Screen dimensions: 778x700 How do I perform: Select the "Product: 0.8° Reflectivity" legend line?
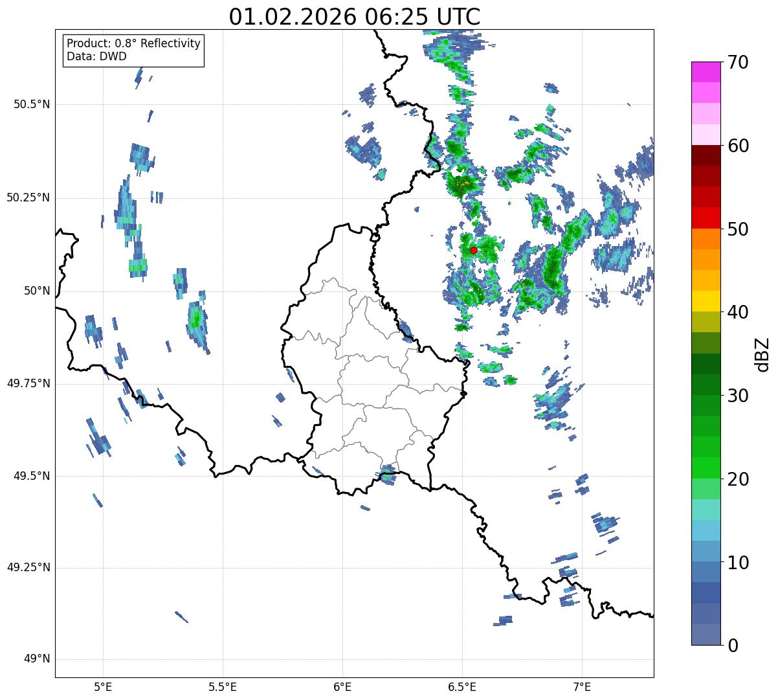pyautogui.click(x=134, y=43)
